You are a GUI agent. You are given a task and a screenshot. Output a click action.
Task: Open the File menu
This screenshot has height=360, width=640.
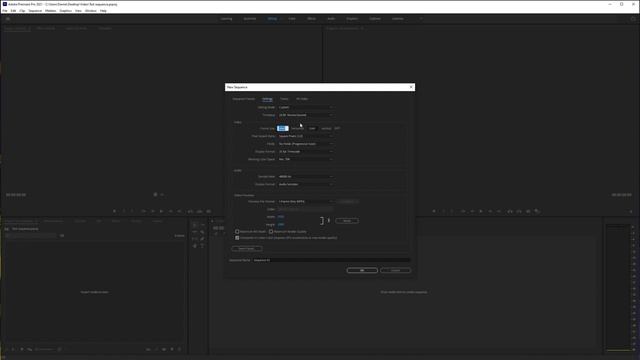(x=5, y=11)
